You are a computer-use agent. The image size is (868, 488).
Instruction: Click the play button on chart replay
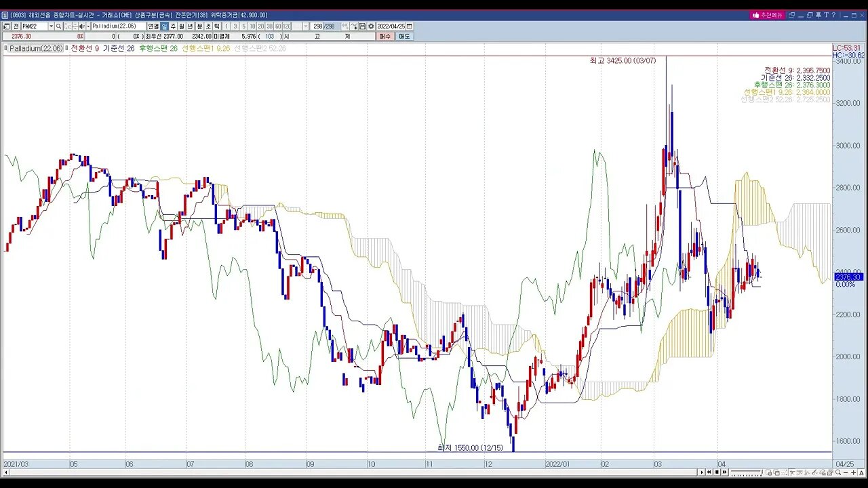[702, 472]
